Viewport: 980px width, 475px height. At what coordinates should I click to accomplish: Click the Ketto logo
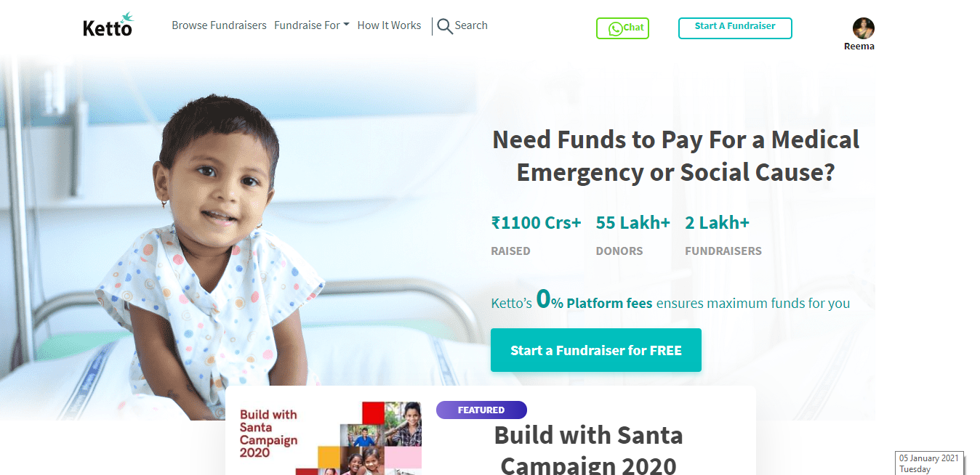pyautogui.click(x=108, y=25)
